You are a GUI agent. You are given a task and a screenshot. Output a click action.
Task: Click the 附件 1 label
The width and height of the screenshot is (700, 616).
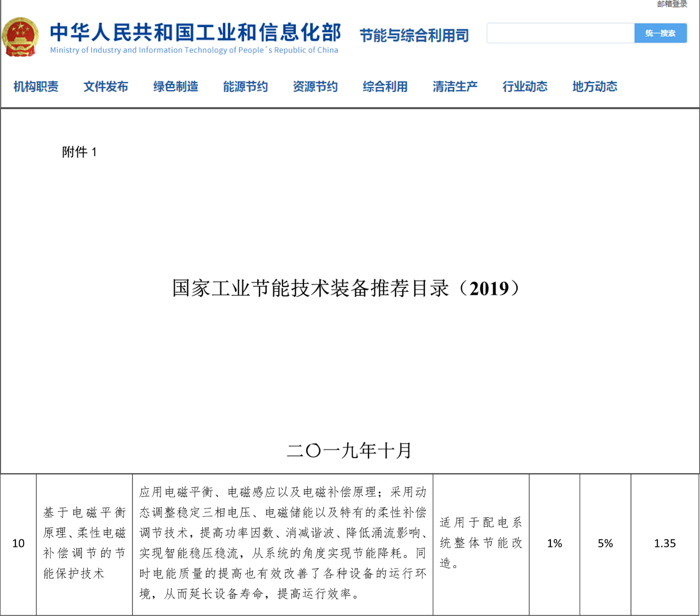coord(79,152)
